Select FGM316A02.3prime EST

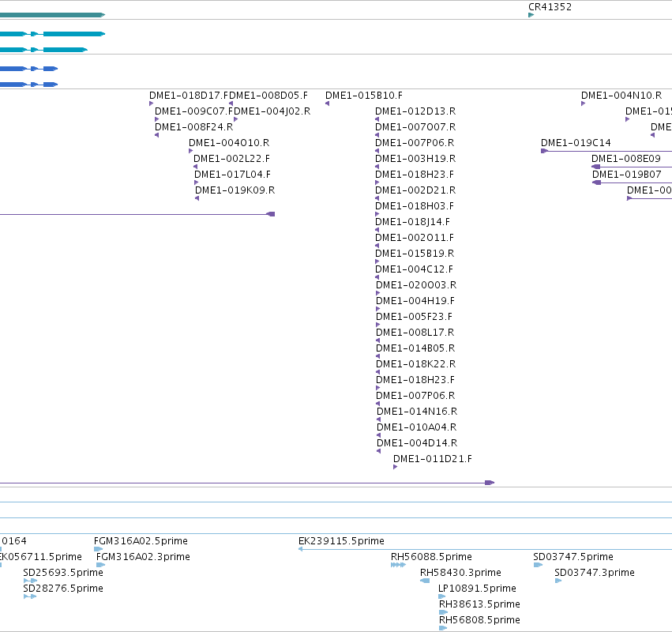pyautogui.click(x=143, y=557)
